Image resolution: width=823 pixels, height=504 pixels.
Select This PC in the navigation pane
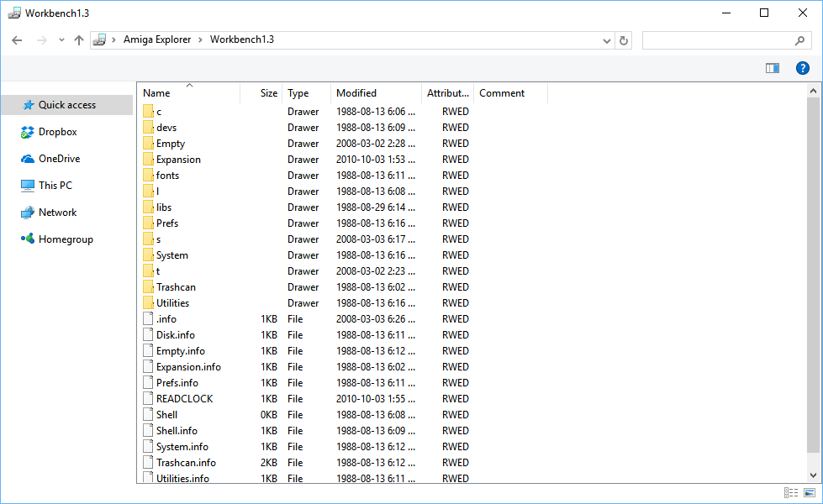[x=55, y=186]
